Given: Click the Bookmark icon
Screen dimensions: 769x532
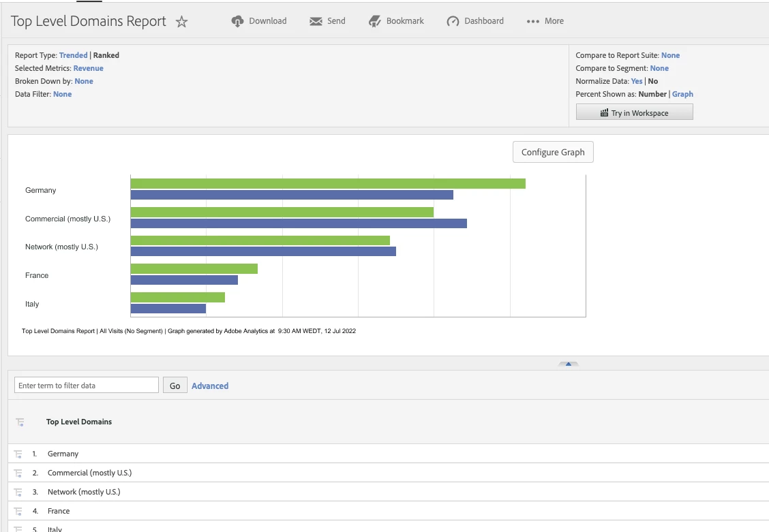Looking at the screenshot, I should pyautogui.click(x=375, y=21).
